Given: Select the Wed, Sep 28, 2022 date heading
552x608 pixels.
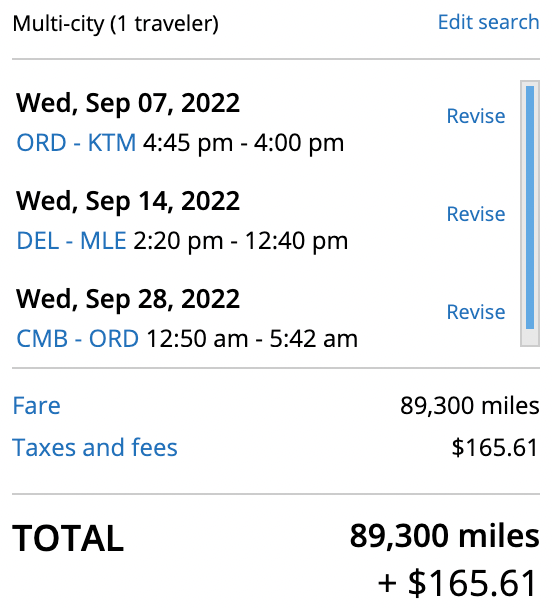Looking at the screenshot, I should [x=128, y=299].
